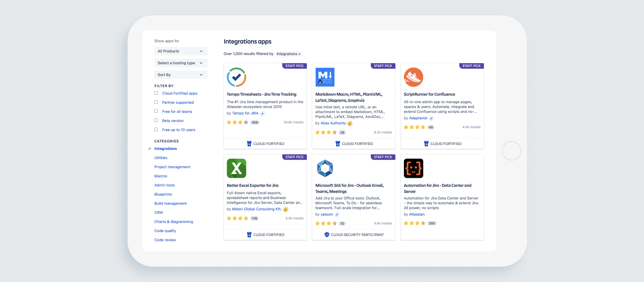This screenshot has width=644, height=282.
Task: Open the Macros category
Action: [x=161, y=176]
